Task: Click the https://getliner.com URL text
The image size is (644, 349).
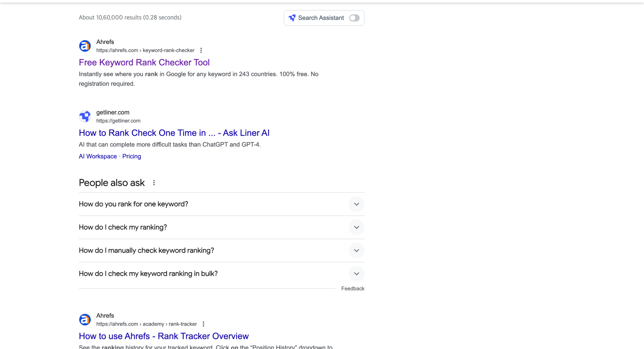Action: tap(118, 121)
